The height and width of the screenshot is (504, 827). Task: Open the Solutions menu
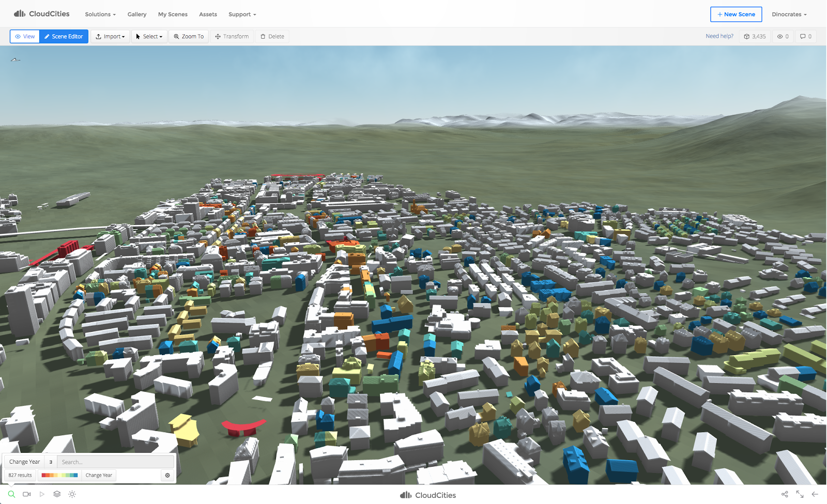(100, 14)
